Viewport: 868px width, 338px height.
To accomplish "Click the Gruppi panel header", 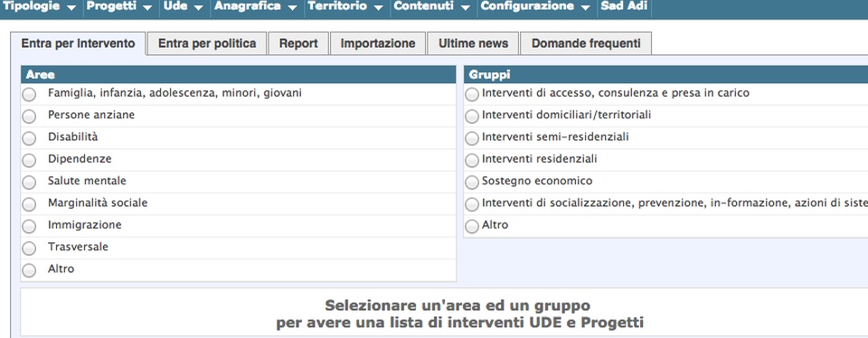I will coord(665,75).
